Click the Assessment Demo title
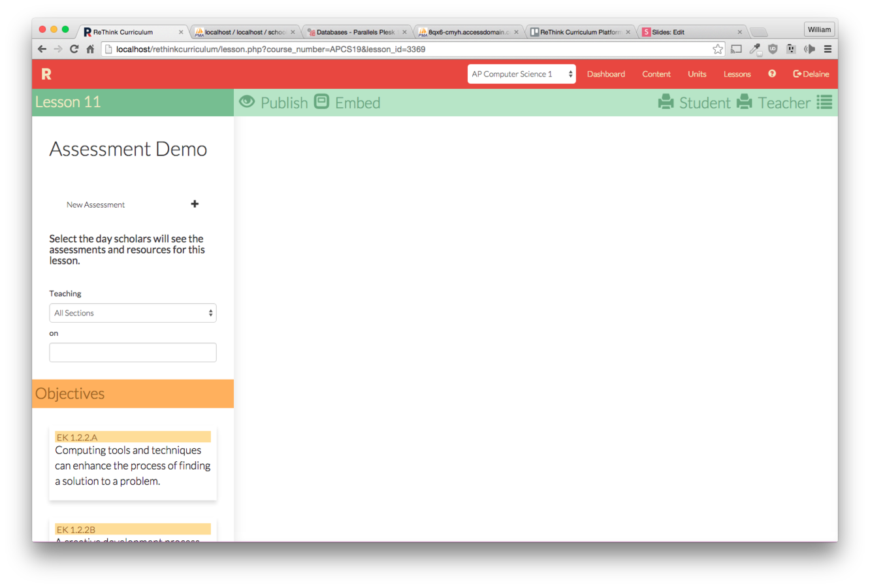 pyautogui.click(x=128, y=149)
